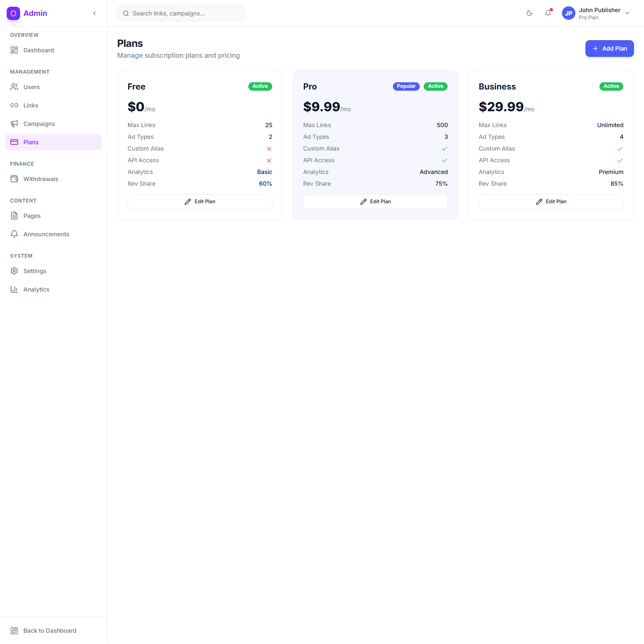Click the green check for Business Custom Alias
The height and width of the screenshot is (644, 644).
tap(620, 149)
